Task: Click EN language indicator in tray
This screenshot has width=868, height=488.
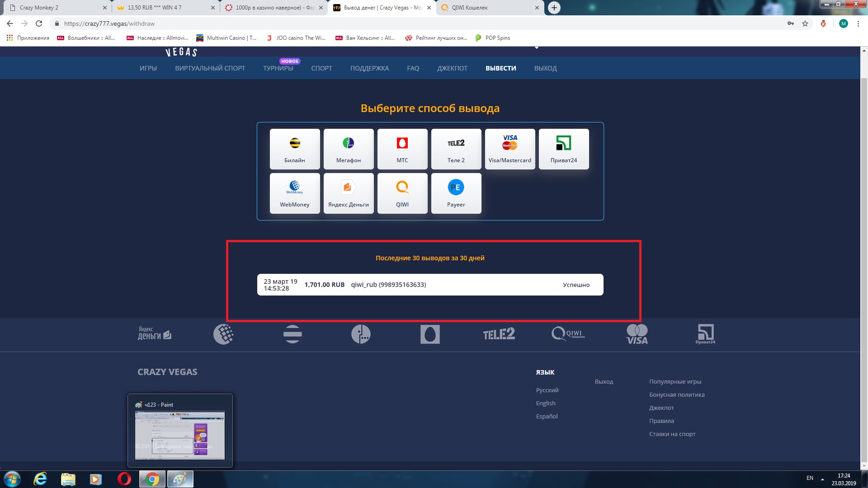Action: coord(810,478)
